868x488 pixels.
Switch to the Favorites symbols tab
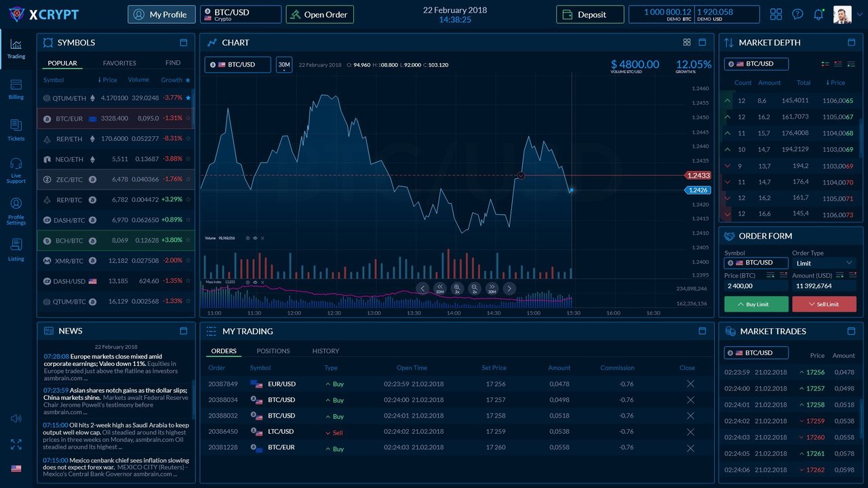[x=119, y=63]
